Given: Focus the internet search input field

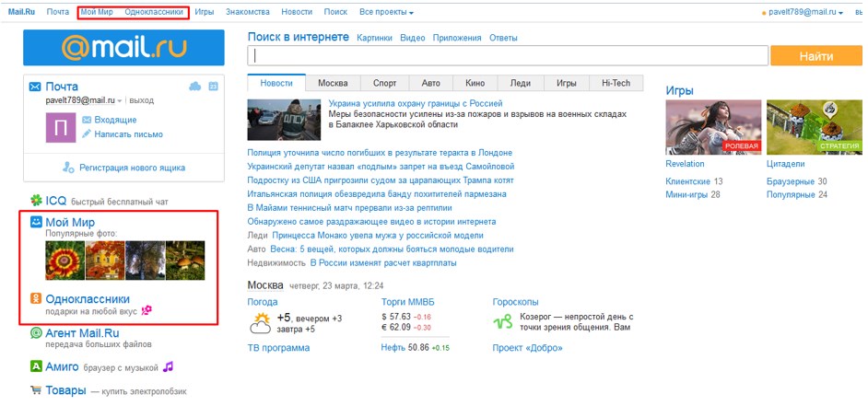Looking at the screenshot, I should (508, 56).
